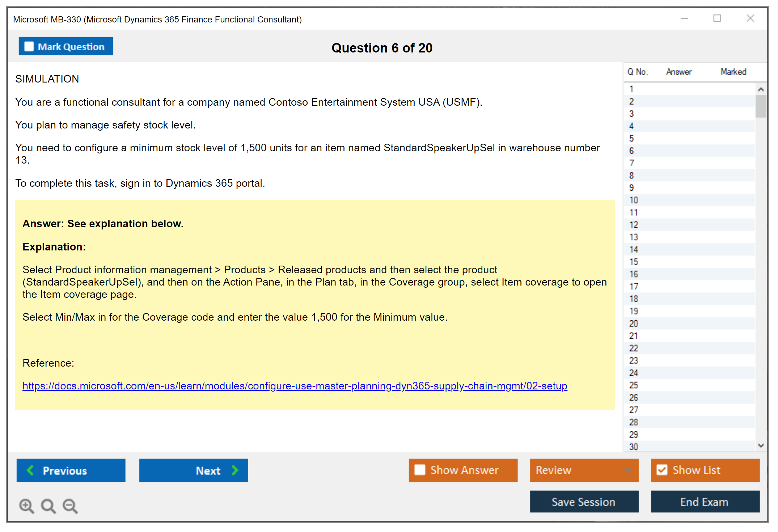Toggle the Show Answer checkbox
Viewport: 778px width, 532px height.
tap(420, 470)
